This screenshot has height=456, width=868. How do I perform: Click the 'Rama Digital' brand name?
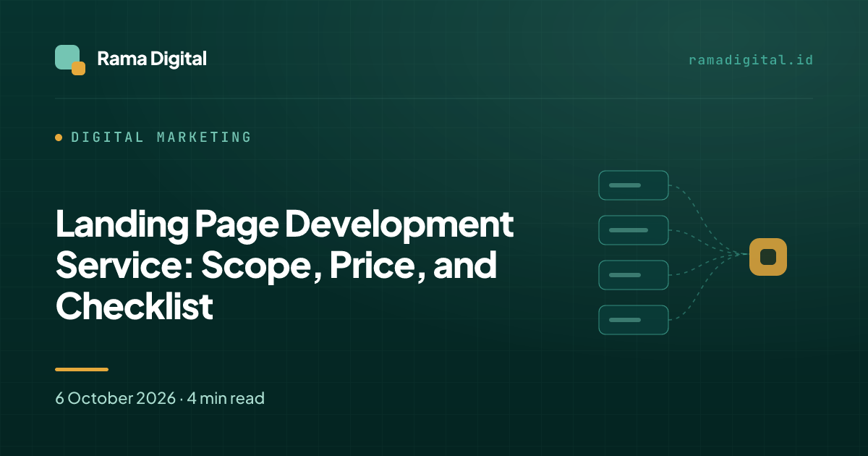[x=152, y=59]
